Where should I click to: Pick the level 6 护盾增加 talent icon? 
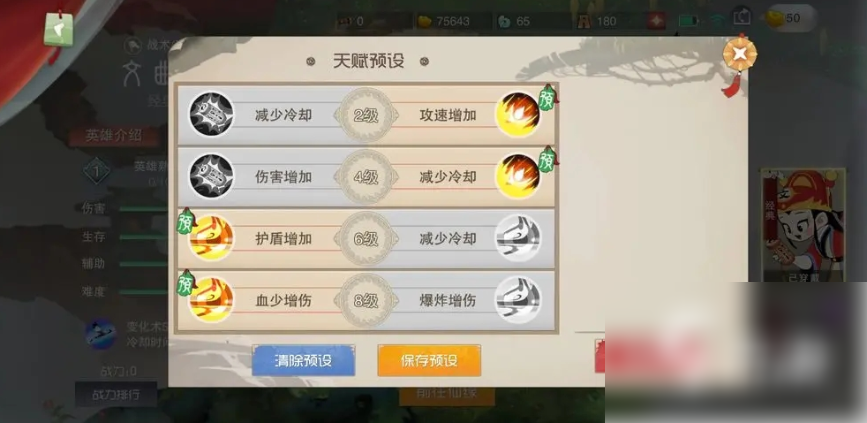[211, 238]
